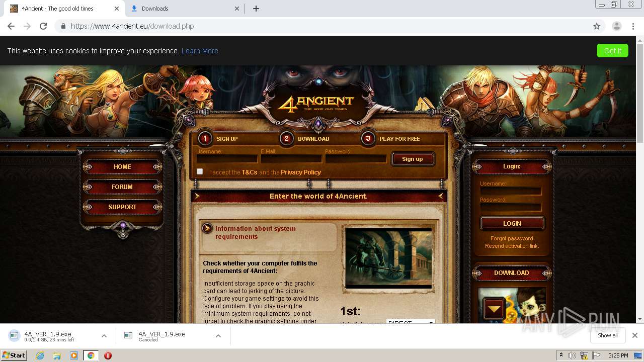Close the downloads shelf

coord(635,335)
